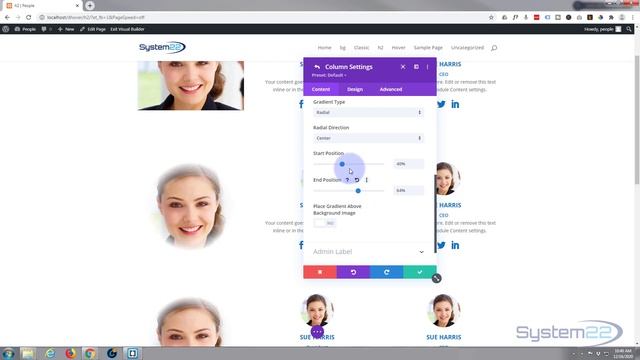Image resolution: width=640 pixels, height=360 pixels.
Task: Click the Column Settings modal scrollbar
Action: (435, 213)
